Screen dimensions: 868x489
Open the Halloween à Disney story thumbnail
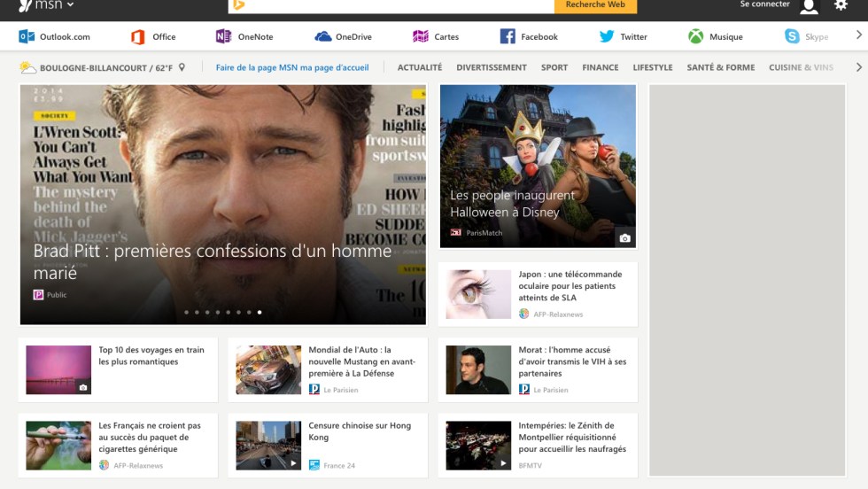coord(537,166)
